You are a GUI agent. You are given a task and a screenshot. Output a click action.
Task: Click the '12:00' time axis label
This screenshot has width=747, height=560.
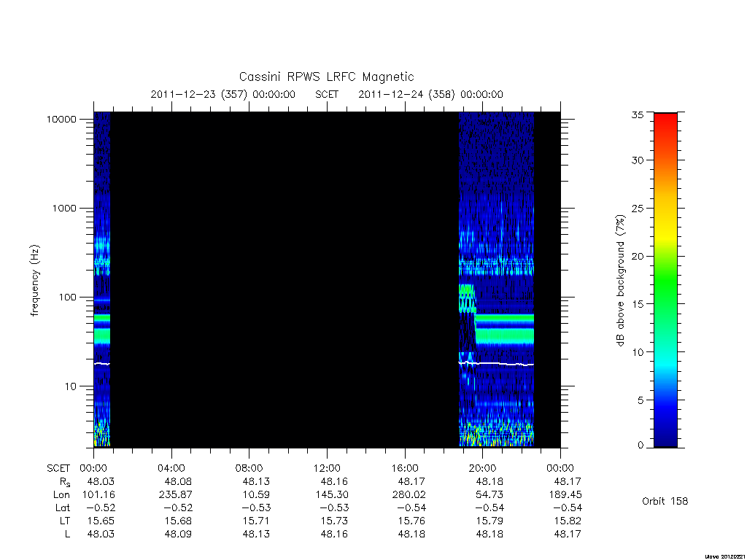(328, 468)
